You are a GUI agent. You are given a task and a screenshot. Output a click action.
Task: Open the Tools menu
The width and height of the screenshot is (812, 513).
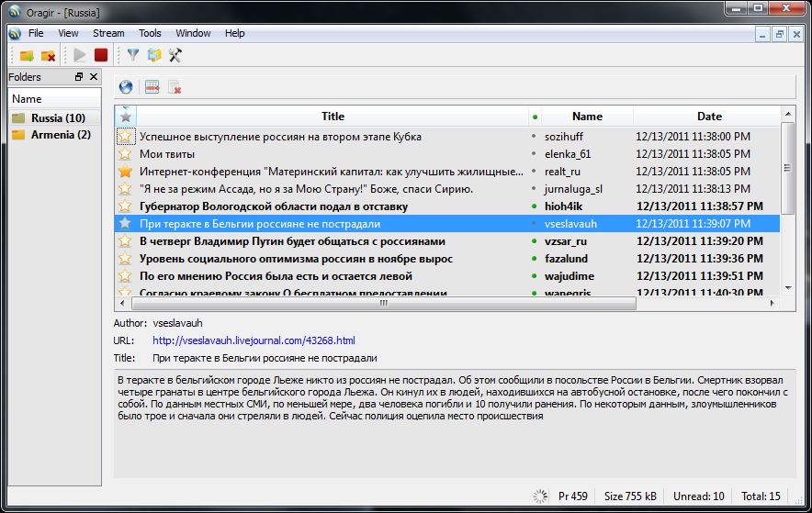point(150,33)
